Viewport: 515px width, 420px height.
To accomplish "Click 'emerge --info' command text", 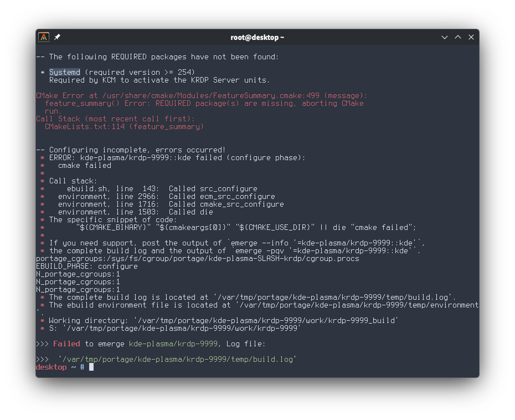I will click(x=260, y=243).
